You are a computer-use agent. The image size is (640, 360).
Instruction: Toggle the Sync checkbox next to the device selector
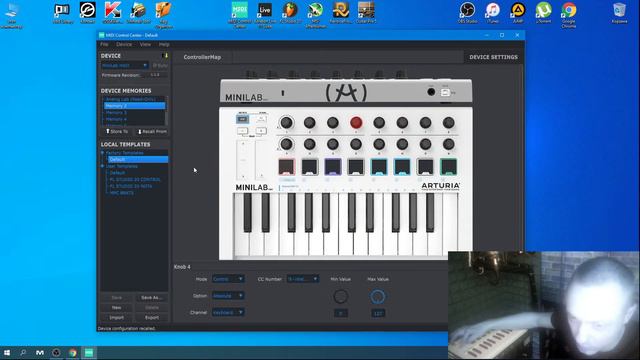pyautogui.click(x=160, y=65)
